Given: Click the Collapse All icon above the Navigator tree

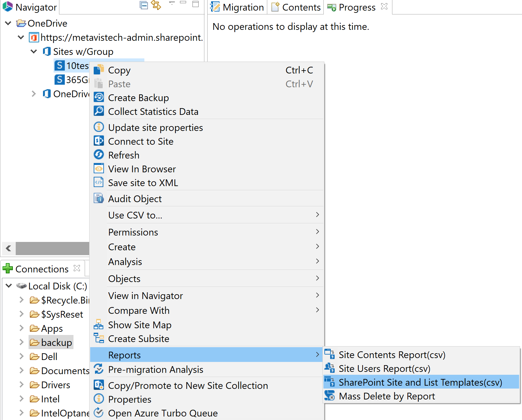Looking at the screenshot, I should click(x=143, y=5).
